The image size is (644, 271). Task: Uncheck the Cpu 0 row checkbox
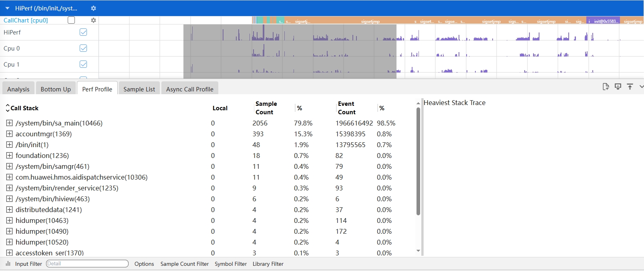pyautogui.click(x=83, y=48)
